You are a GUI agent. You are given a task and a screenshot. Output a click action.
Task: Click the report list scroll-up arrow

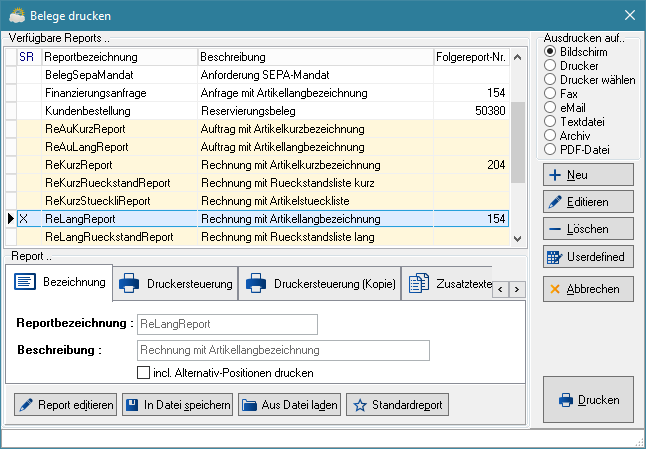(x=518, y=57)
